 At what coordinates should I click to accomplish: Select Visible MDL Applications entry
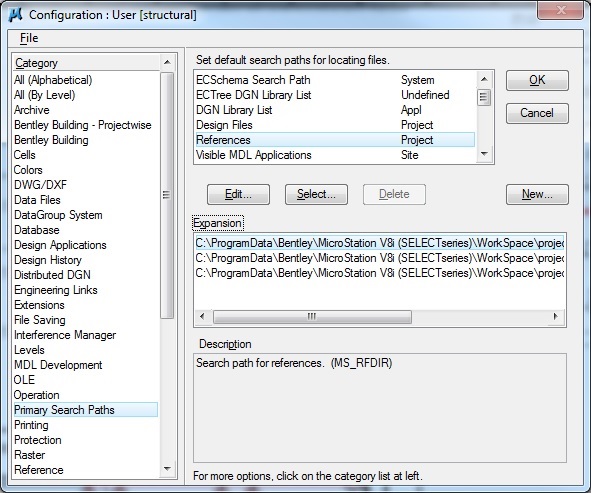[335, 155]
